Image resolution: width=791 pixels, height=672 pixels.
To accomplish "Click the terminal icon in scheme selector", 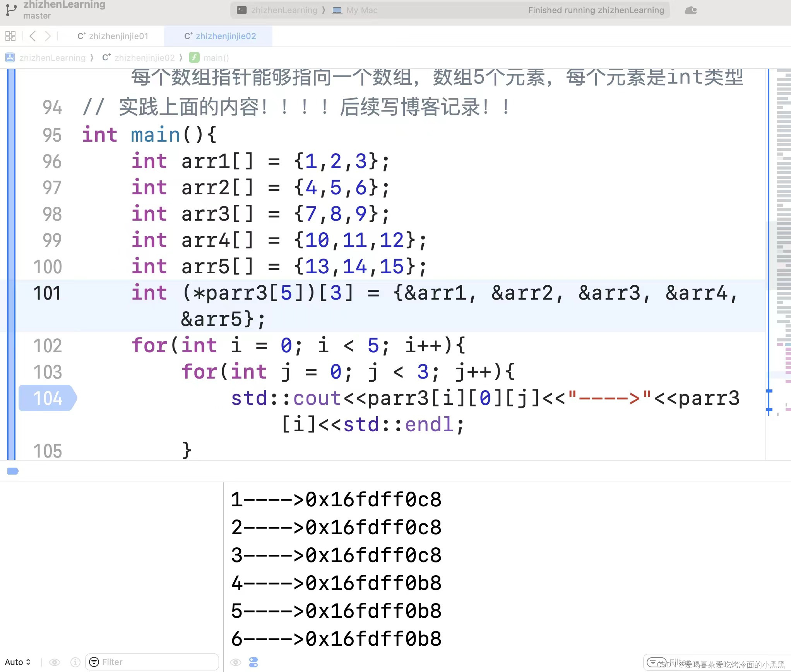I will click(242, 10).
